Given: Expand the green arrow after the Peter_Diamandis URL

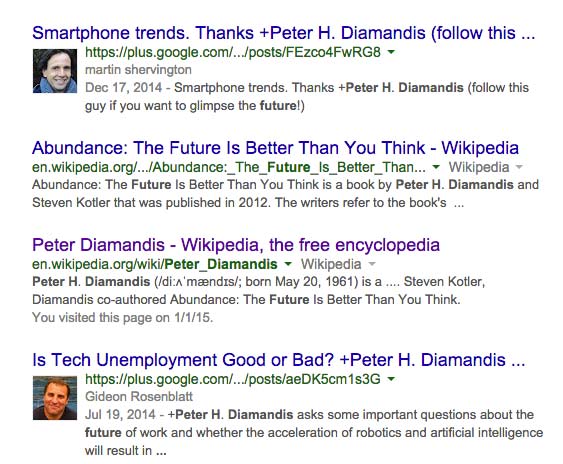Looking at the screenshot, I should point(288,264).
